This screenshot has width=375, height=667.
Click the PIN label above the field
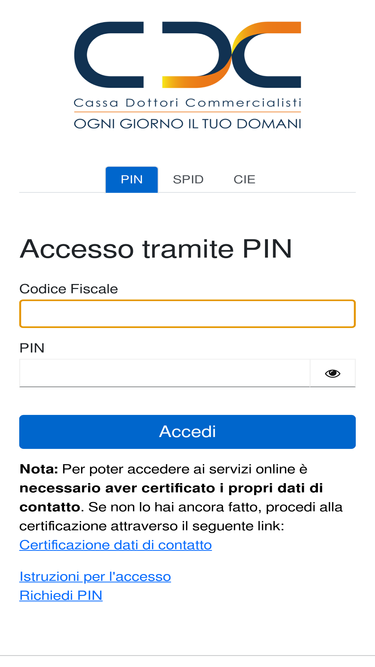tap(32, 348)
